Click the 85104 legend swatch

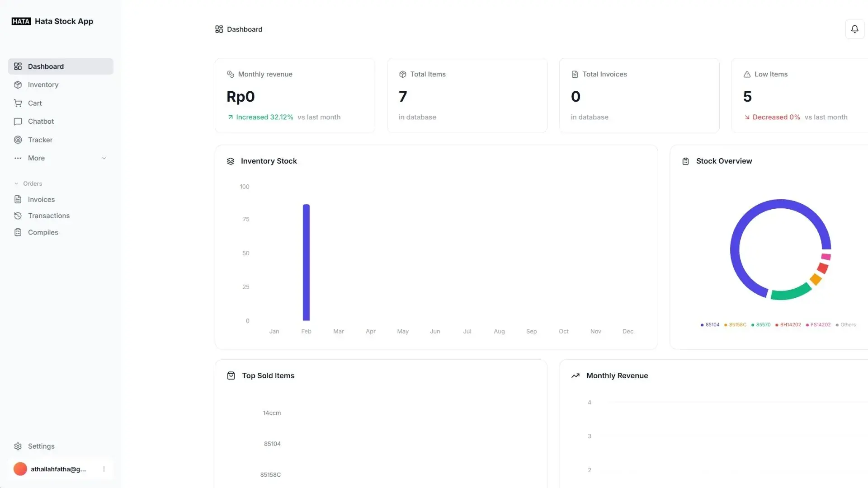point(702,325)
